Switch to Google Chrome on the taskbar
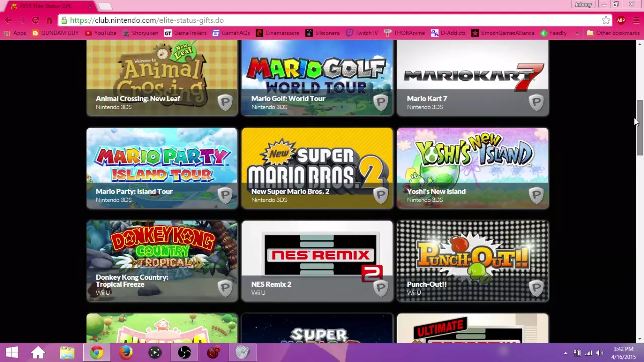Image resolution: width=644 pixels, height=362 pixels. click(97, 353)
